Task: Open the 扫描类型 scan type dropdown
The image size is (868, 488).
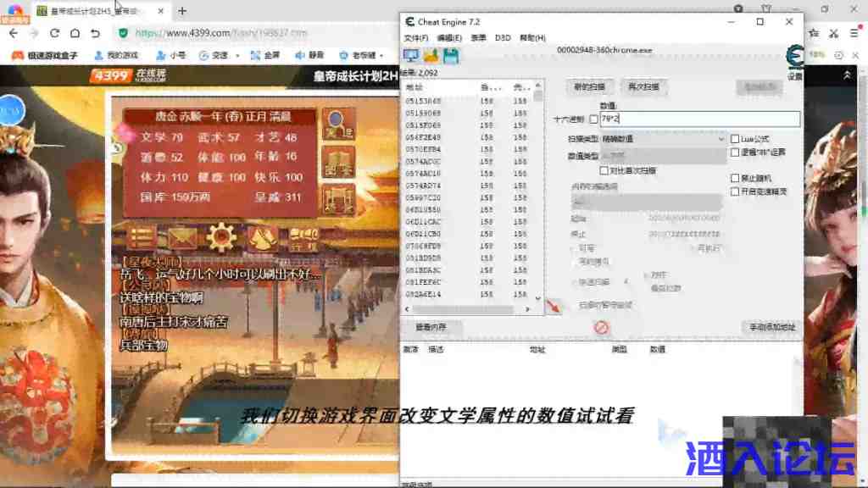Action: point(661,138)
